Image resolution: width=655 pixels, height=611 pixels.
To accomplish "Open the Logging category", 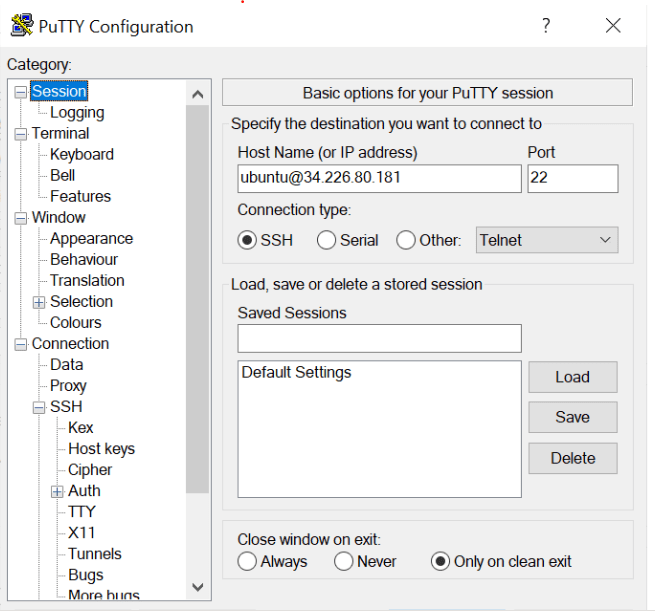I will click(x=77, y=113).
